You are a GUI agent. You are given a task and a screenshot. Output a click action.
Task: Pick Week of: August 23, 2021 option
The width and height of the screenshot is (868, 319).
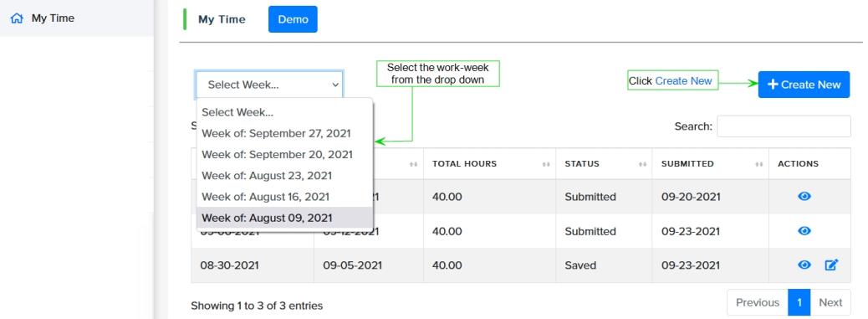pyautogui.click(x=284, y=176)
